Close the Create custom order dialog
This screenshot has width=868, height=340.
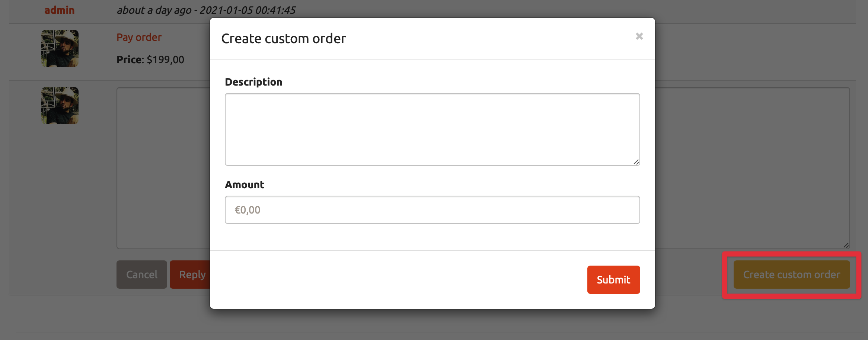(x=639, y=36)
